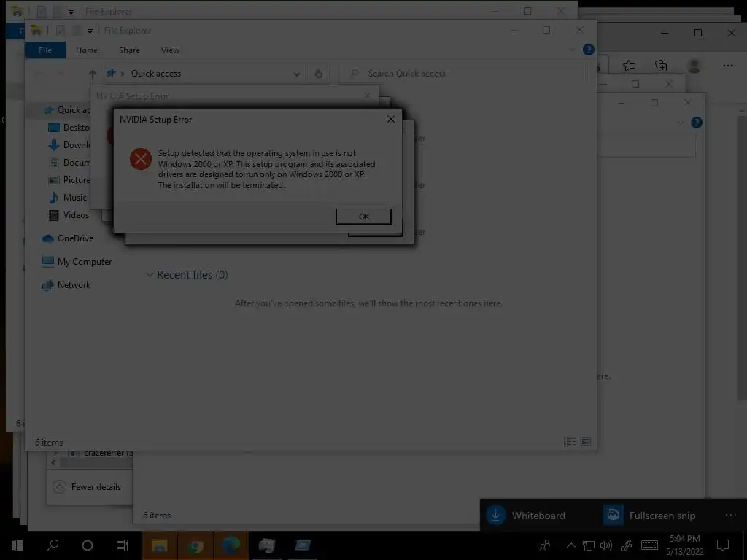Expand the address bar history dropdown
Viewport: 747px width, 560px height.
(x=297, y=74)
